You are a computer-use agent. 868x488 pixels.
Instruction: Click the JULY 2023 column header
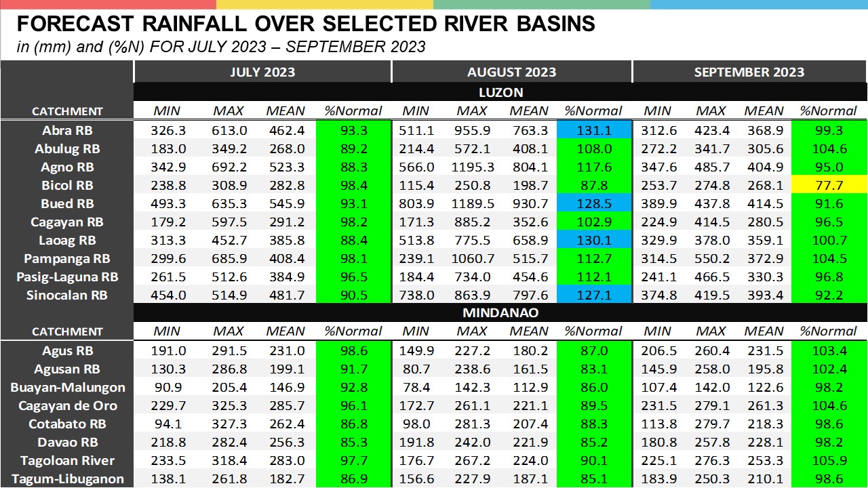pos(262,73)
